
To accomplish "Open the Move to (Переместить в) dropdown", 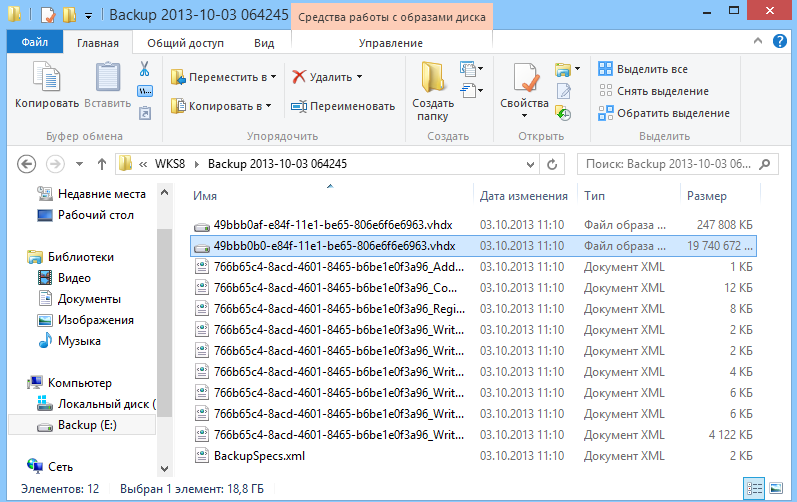I will [224, 77].
